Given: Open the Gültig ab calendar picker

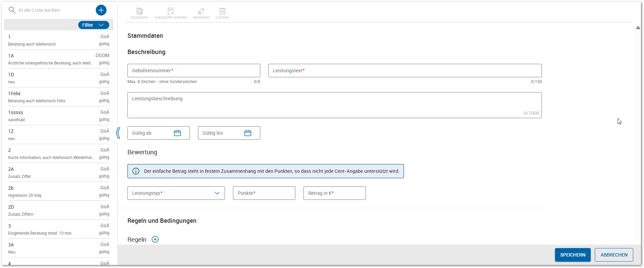Looking at the screenshot, I should tap(177, 133).
